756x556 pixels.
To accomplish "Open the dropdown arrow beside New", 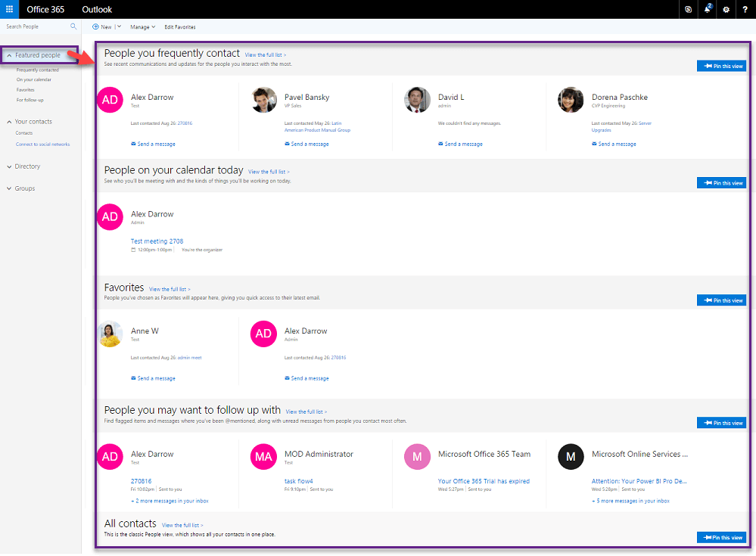I will coord(119,27).
